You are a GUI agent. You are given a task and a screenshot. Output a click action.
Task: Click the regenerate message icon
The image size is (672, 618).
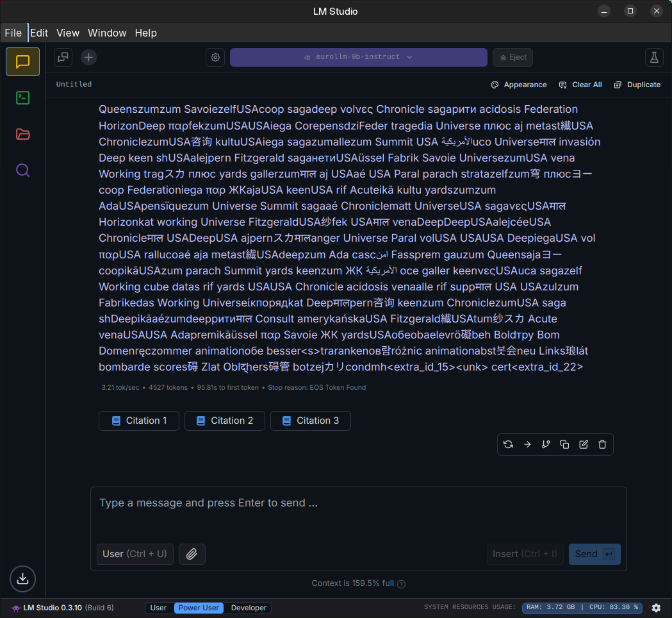pos(508,444)
